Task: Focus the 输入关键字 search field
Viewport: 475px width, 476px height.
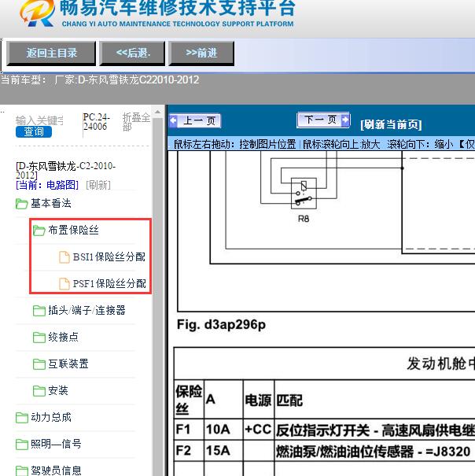Action: (39, 120)
